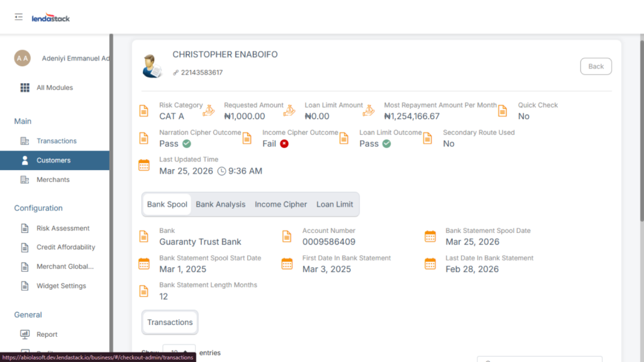Click the Transactions button below the bank details
Screen dimensions: 644x362
[170, 322]
